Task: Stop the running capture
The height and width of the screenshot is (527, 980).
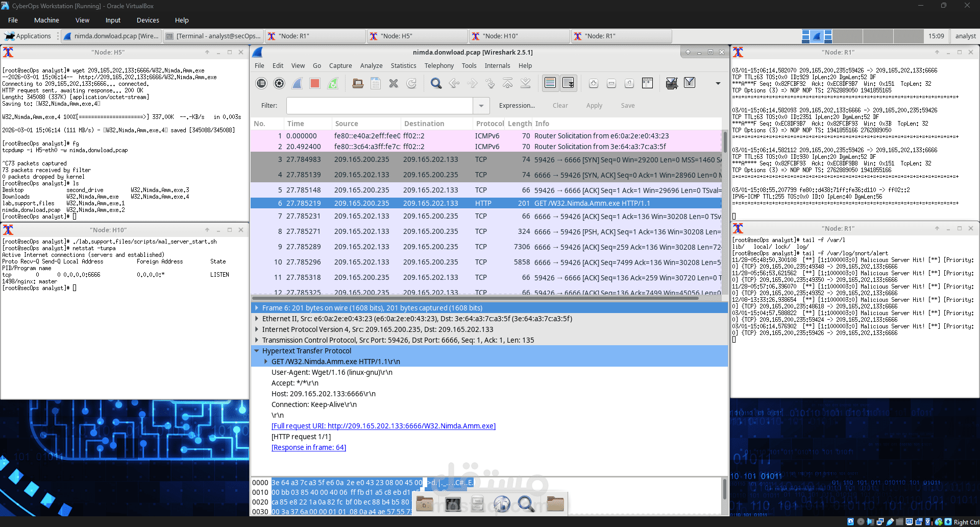Action: coord(314,83)
